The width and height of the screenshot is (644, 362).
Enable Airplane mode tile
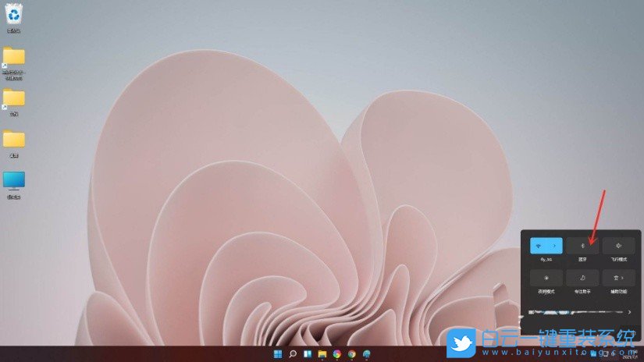coord(618,246)
